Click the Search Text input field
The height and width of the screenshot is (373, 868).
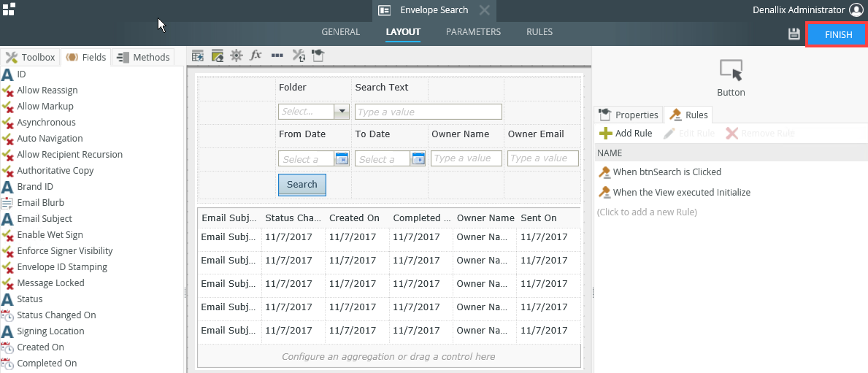tap(429, 112)
